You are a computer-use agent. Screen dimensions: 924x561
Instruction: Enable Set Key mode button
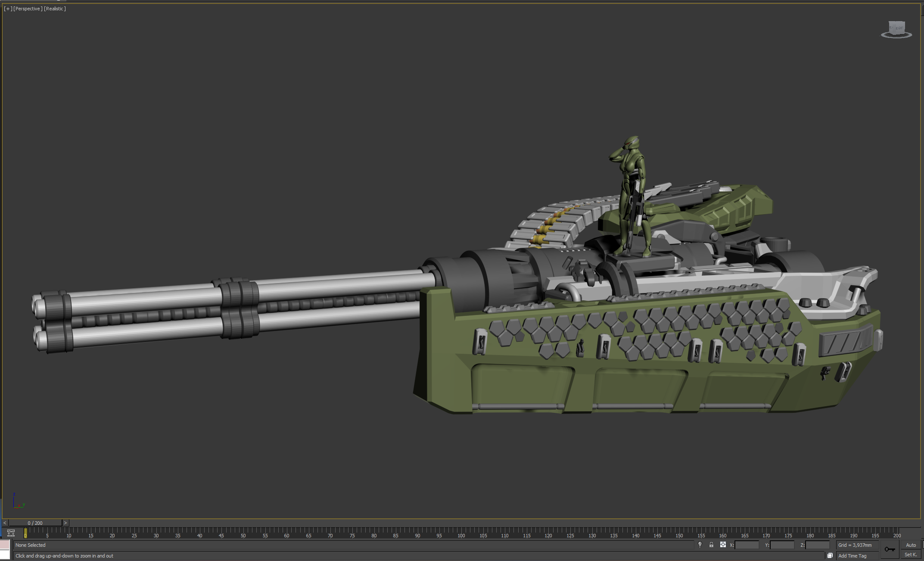[x=911, y=555]
